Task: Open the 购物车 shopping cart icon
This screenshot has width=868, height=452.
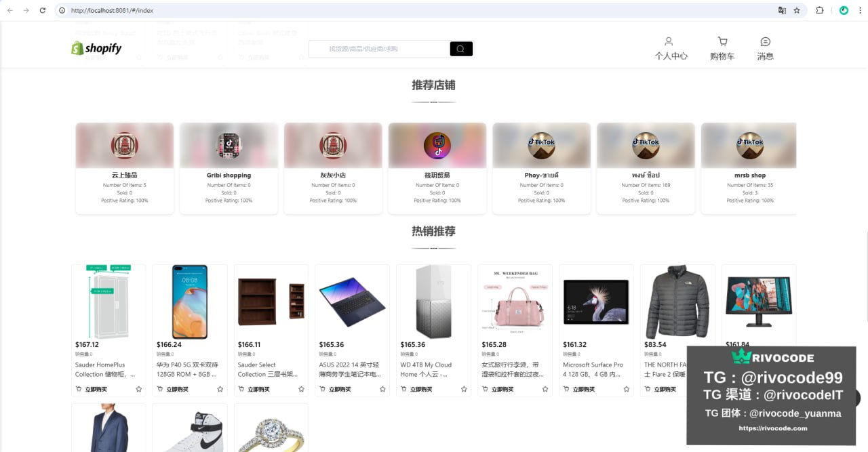Action: coord(722,41)
